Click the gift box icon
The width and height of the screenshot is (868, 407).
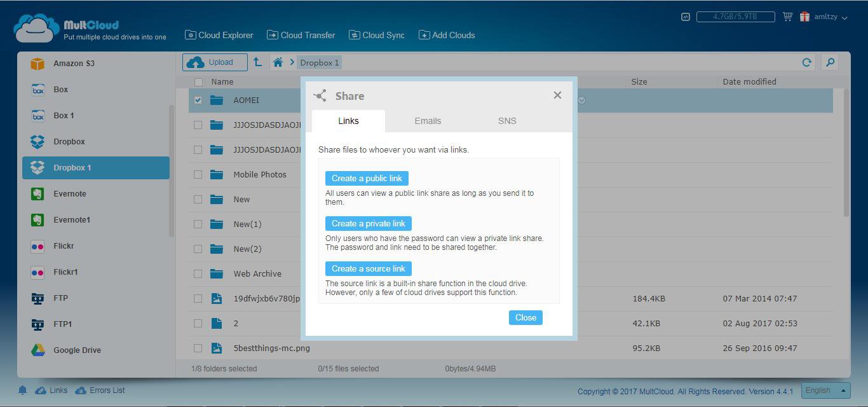click(804, 17)
